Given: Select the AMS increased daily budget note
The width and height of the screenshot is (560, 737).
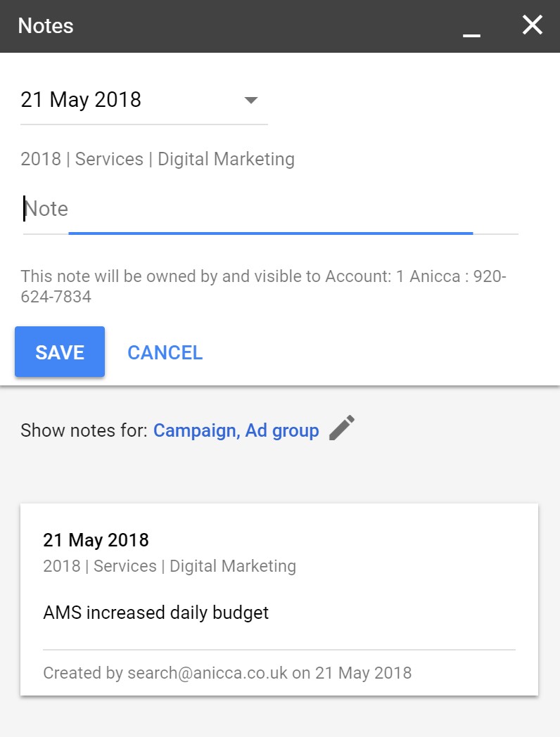Looking at the screenshot, I should click(x=155, y=613).
